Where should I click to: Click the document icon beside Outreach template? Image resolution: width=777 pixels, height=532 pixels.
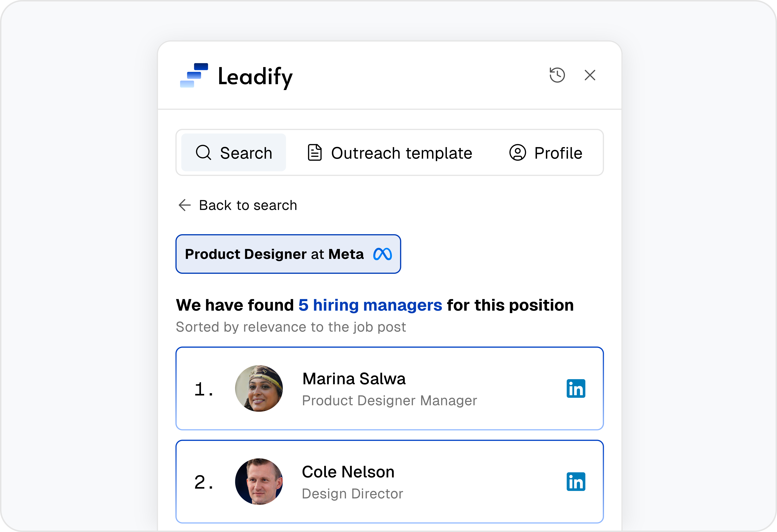315,153
